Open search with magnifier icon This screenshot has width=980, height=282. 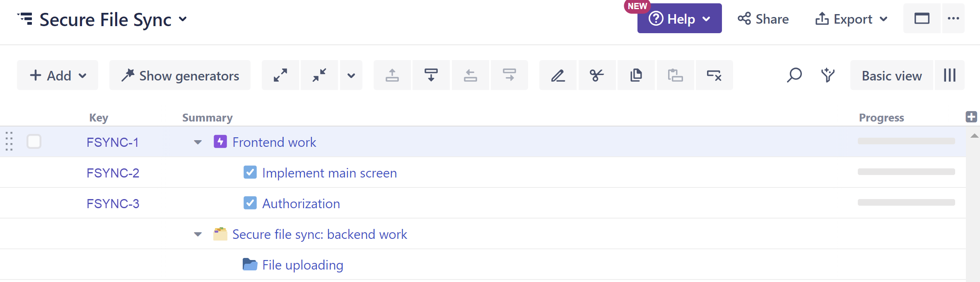(794, 75)
